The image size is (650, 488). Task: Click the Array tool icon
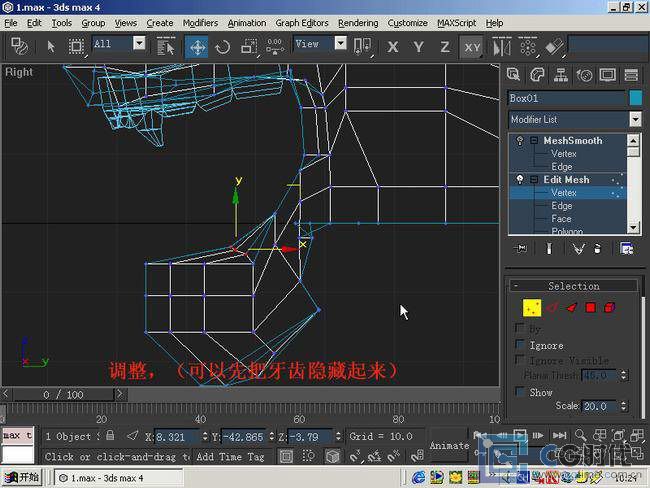(x=528, y=47)
